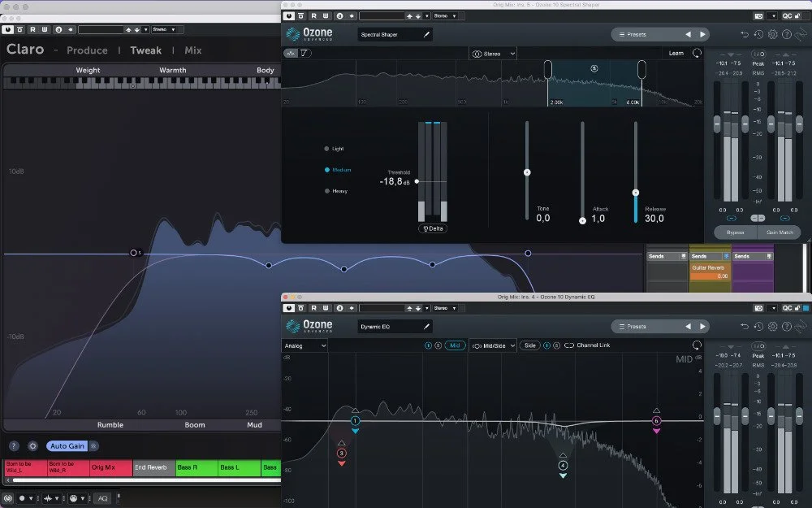Screen dimensions: 812x508
Task: Open help icon in Spectral Shaper header
Action: click(787, 35)
